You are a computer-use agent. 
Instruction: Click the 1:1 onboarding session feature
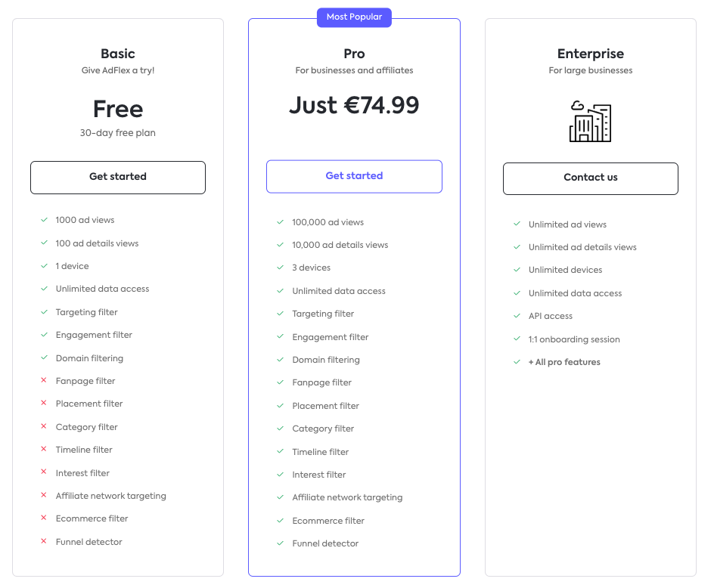coord(574,339)
